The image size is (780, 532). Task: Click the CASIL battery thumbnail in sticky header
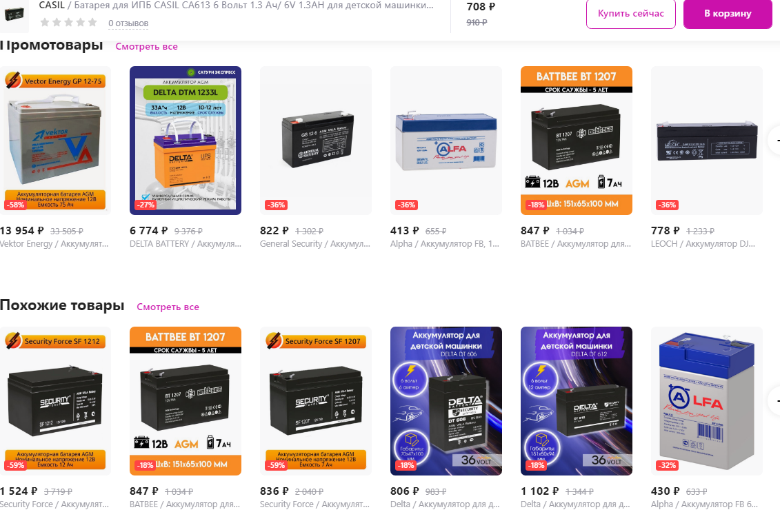pos(14,14)
